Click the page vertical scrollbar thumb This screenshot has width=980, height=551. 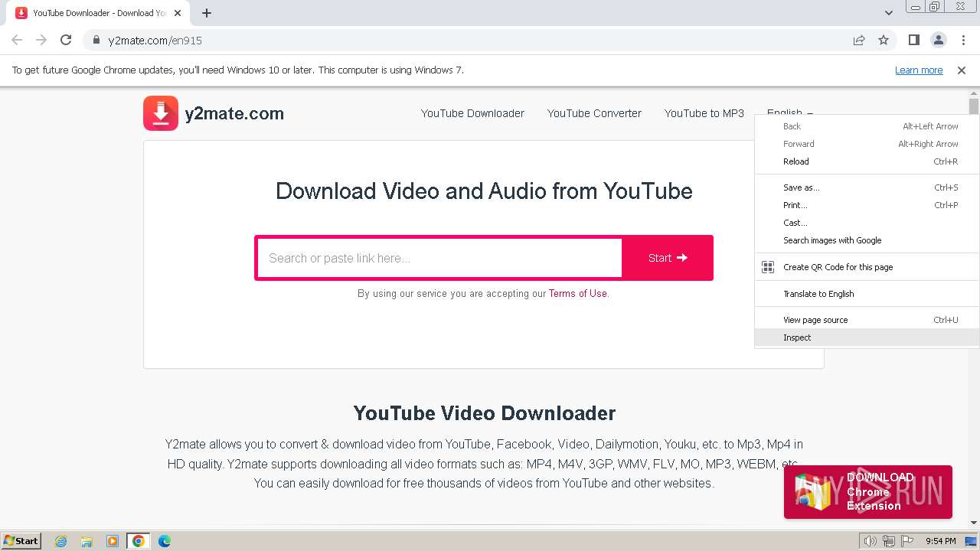(x=974, y=106)
